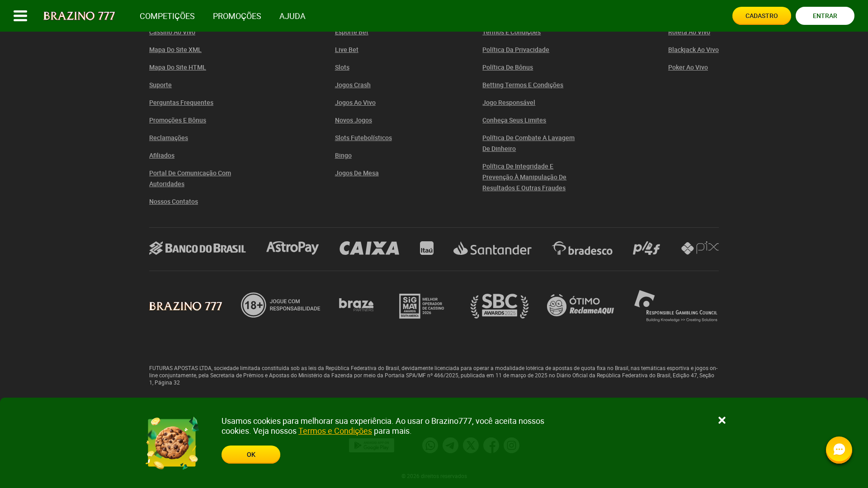Open the Jogos Crash link
This screenshot has width=868, height=488.
[353, 85]
